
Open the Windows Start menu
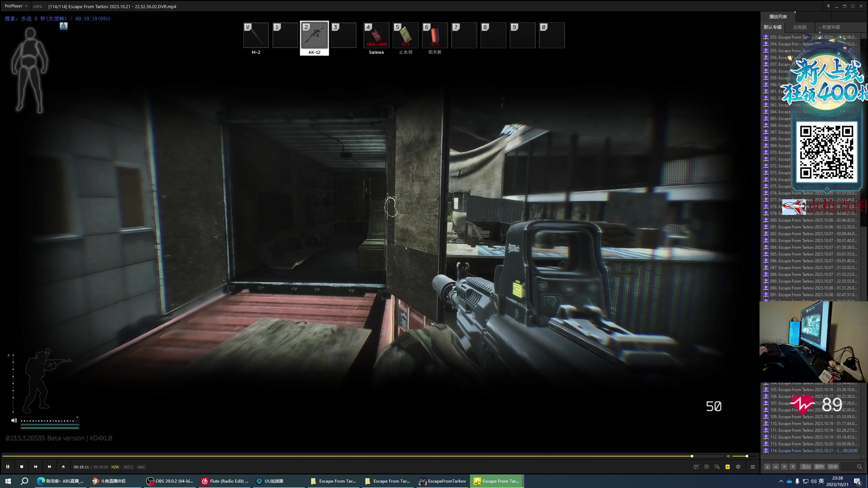(8, 481)
